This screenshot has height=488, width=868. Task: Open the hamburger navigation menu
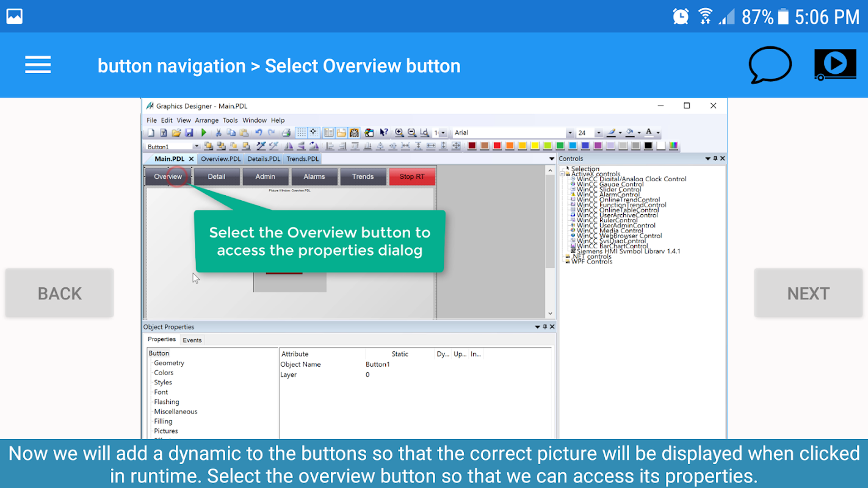click(x=38, y=65)
